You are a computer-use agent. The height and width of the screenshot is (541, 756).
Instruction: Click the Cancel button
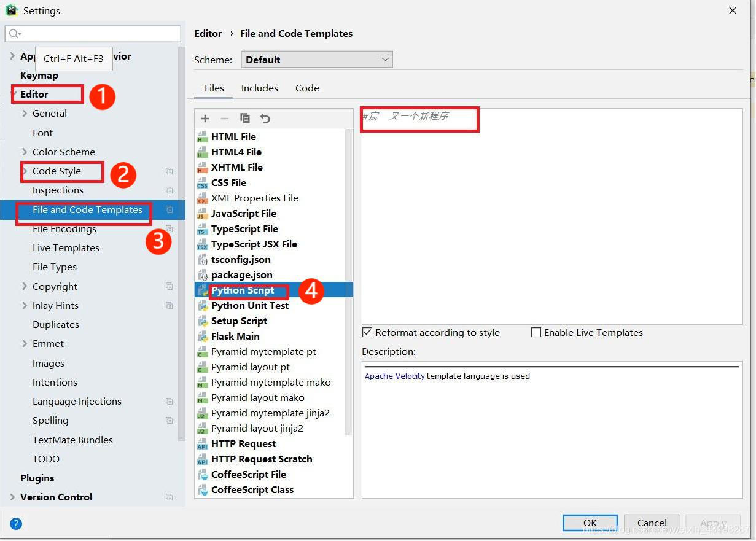click(652, 523)
